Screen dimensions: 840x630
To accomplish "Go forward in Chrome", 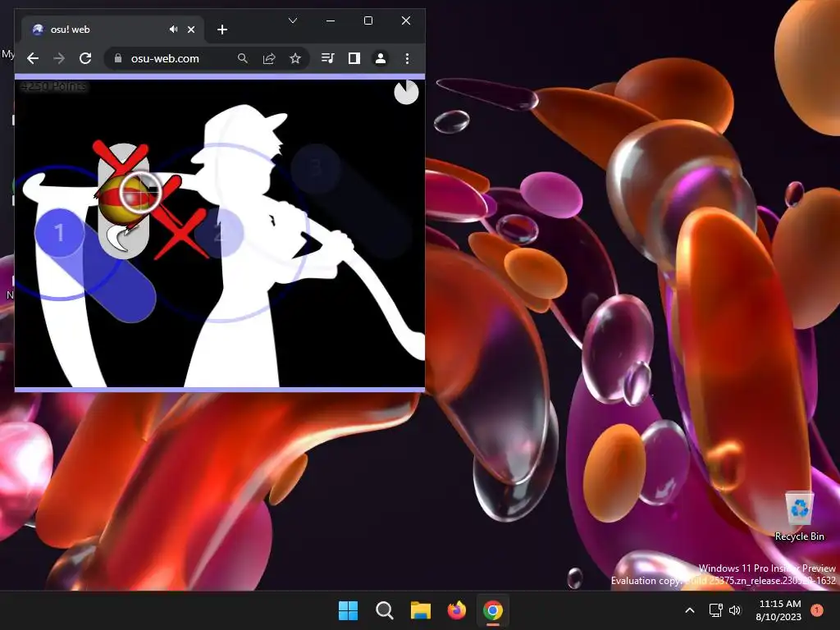I will tap(59, 58).
